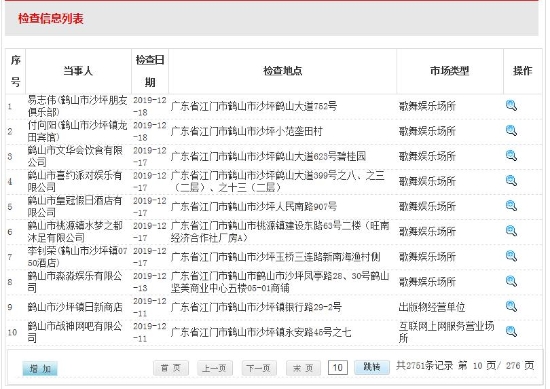The image size is (550, 389).
Task: Select party name 鹤山市文华会饮食有限公司
Action: coord(75,156)
